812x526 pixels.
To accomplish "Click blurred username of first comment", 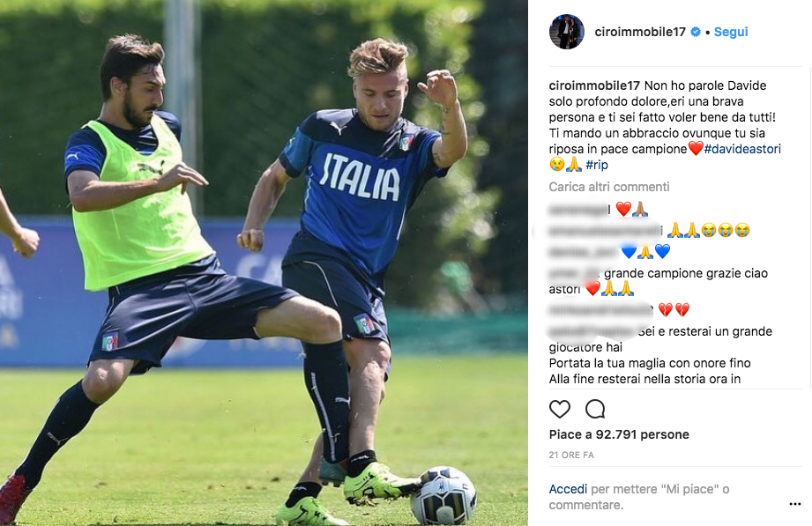I will click(x=579, y=210).
